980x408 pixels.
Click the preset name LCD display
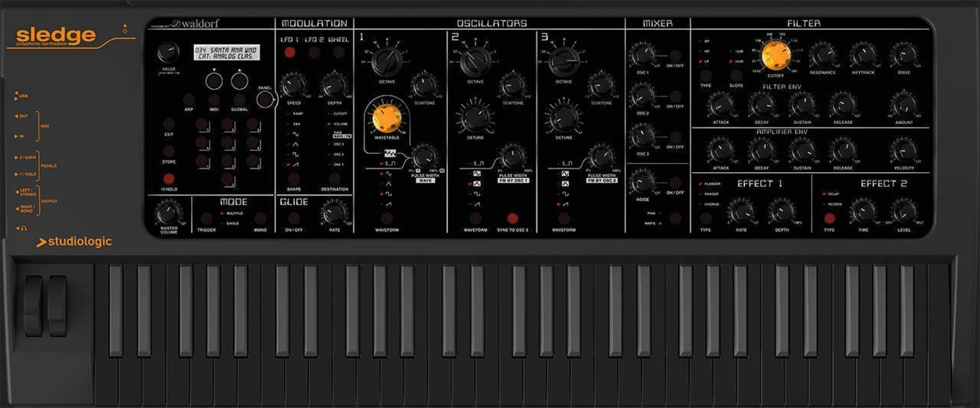[x=226, y=53]
